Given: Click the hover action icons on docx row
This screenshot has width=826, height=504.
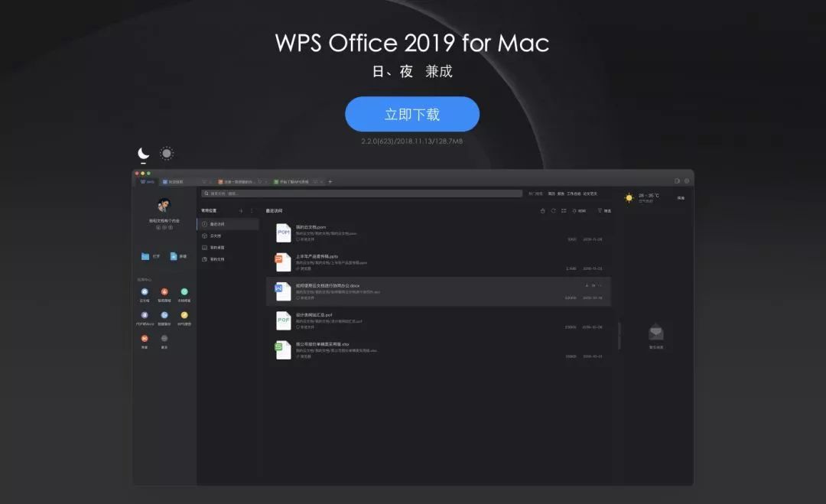Looking at the screenshot, I should tap(593, 285).
